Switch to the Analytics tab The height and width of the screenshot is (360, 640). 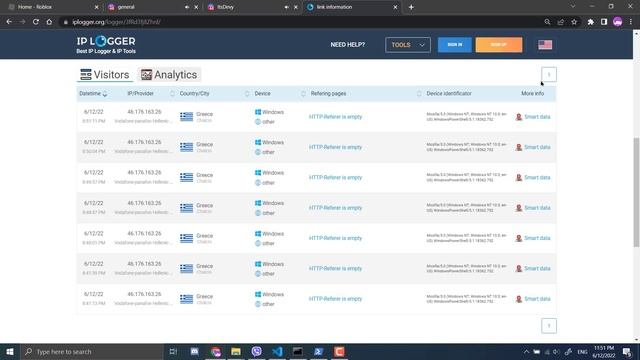tap(169, 75)
